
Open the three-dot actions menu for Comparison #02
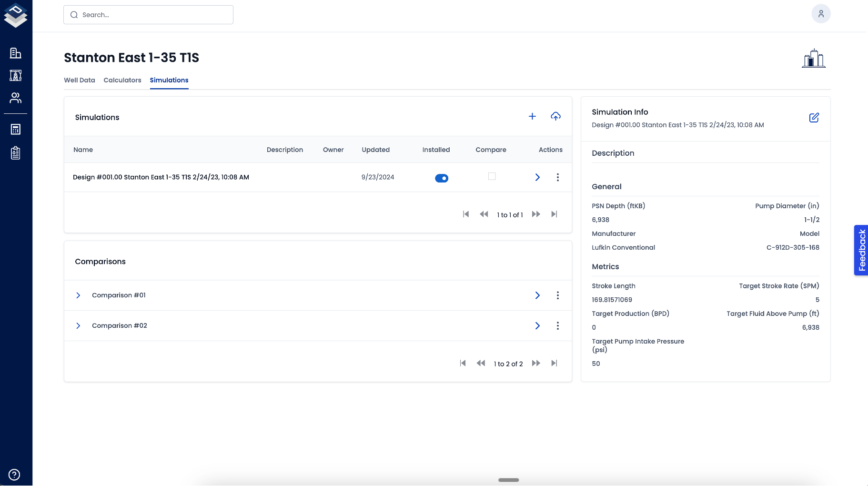(x=557, y=326)
